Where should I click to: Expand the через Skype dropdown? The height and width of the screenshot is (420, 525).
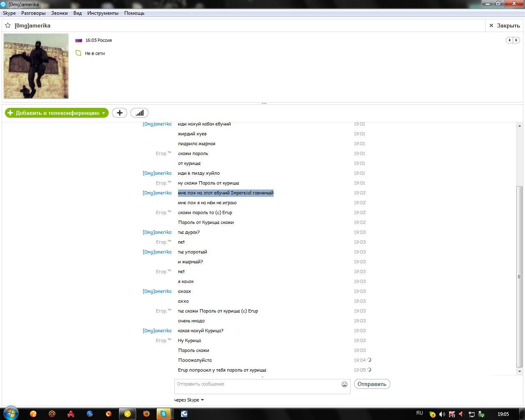189,400
